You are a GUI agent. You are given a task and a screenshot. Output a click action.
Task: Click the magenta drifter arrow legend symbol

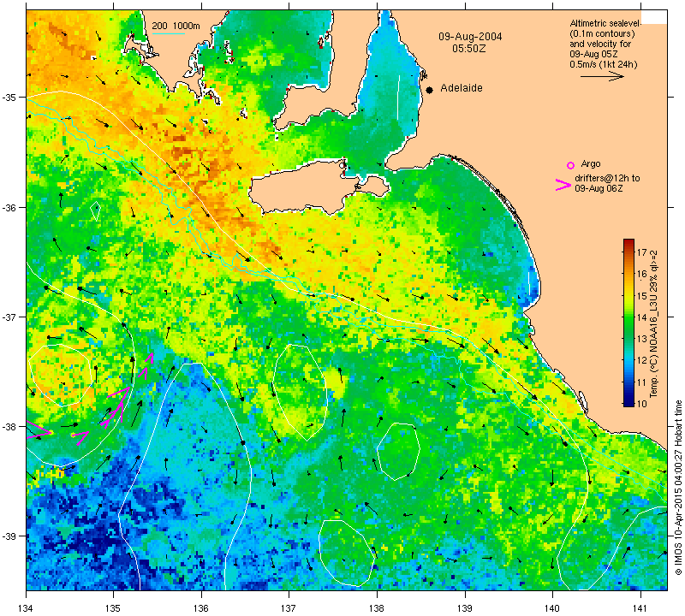click(563, 185)
